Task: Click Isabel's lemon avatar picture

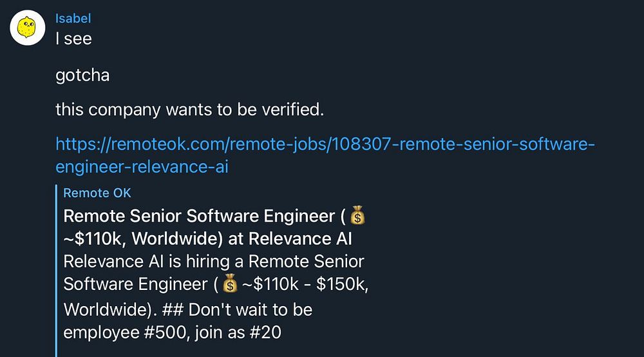Action: (28, 28)
